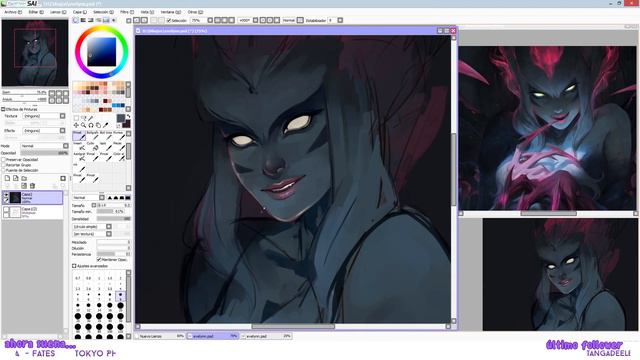Create a new layer folder icon
The width and height of the screenshot is (640, 360).
coord(24,178)
